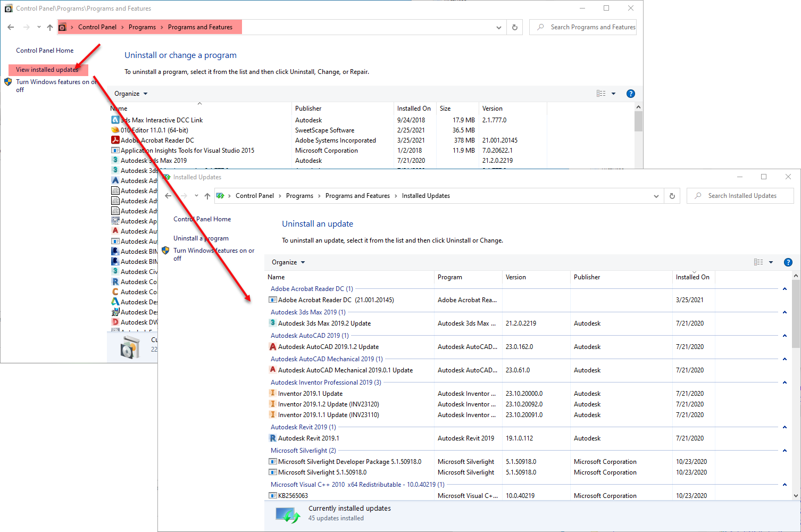The height and width of the screenshot is (532, 801).
Task: Open Control Panel Home in Installed Updates
Action: (202, 219)
